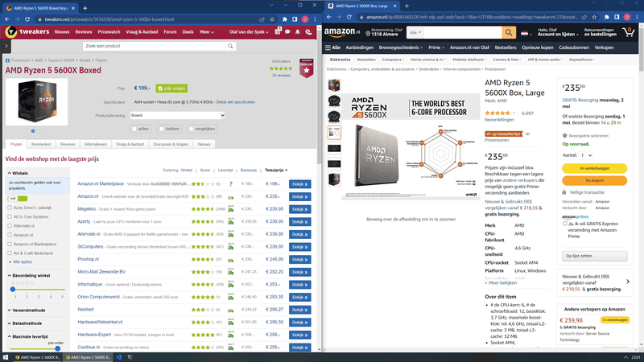
Task: Click Amazon 'In winkelwagen' yellow button
Action: (594, 168)
